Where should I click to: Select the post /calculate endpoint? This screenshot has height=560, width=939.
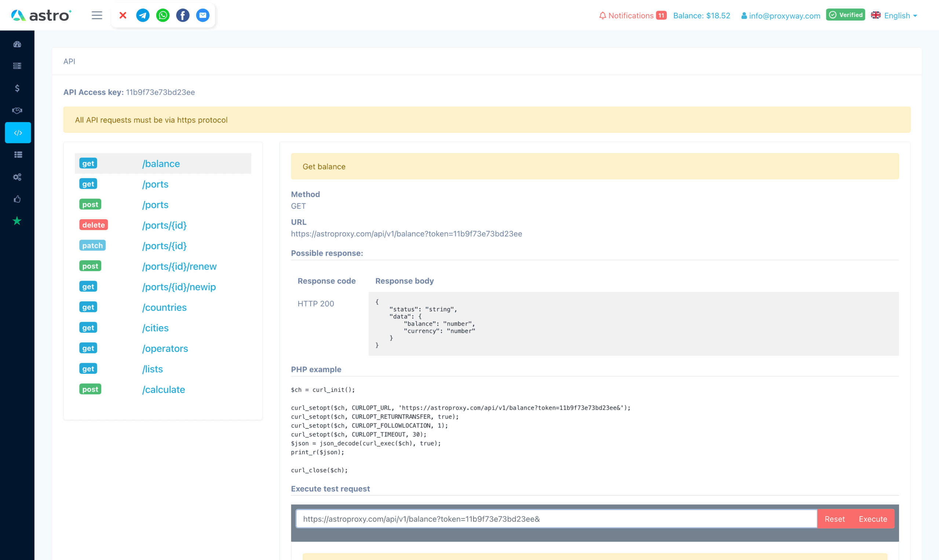tap(164, 389)
